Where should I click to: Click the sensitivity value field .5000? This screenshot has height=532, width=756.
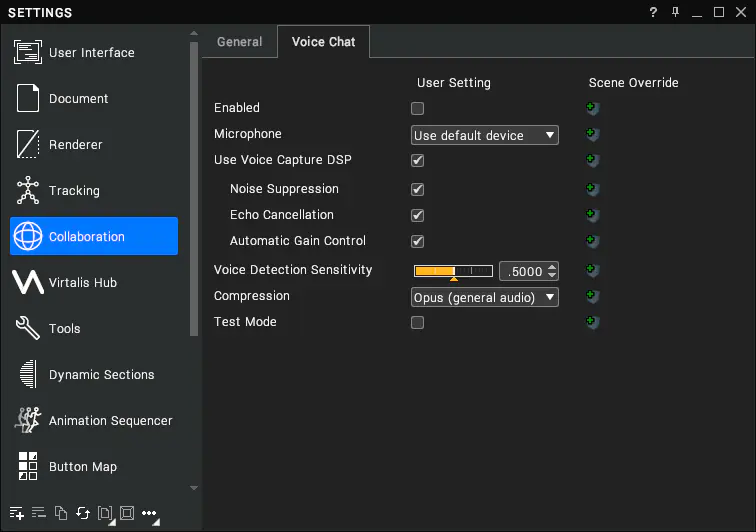pyautogui.click(x=523, y=271)
